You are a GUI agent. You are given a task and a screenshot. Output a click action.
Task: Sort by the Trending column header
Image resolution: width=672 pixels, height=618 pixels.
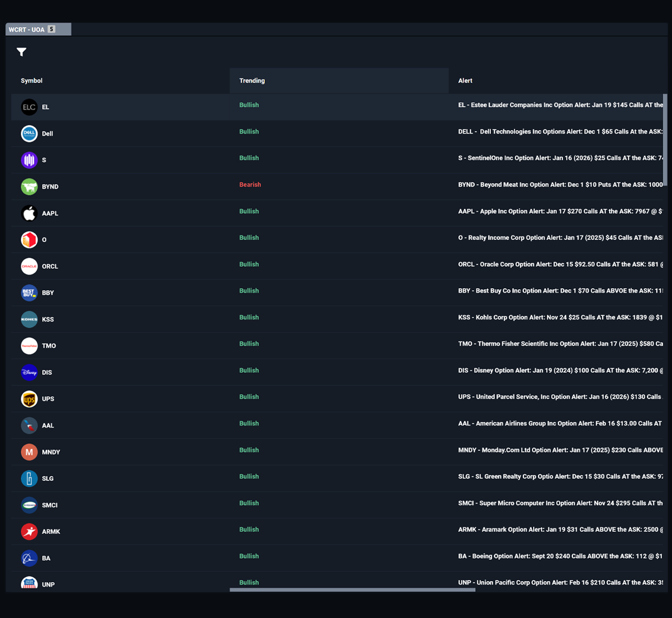pyautogui.click(x=252, y=81)
